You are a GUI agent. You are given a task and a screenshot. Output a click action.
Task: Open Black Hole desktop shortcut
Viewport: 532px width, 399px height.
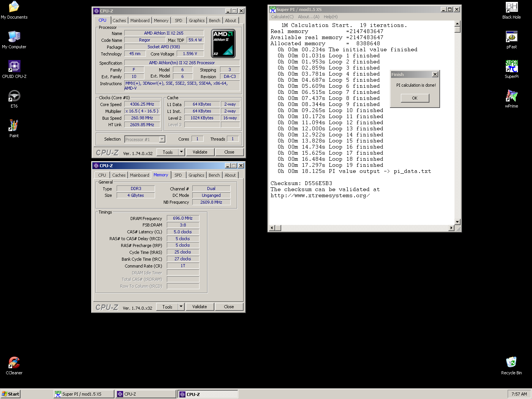511,10
